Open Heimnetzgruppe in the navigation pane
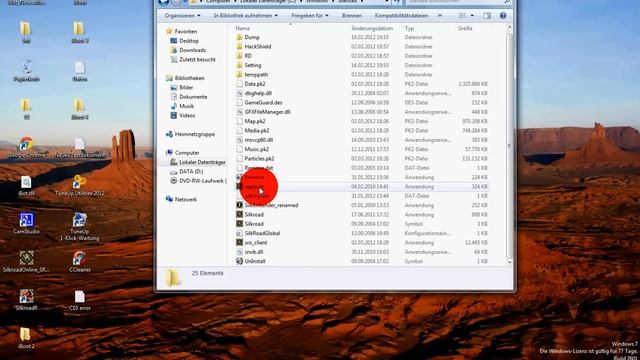Viewport: 640px width, 360px height. click(x=194, y=134)
